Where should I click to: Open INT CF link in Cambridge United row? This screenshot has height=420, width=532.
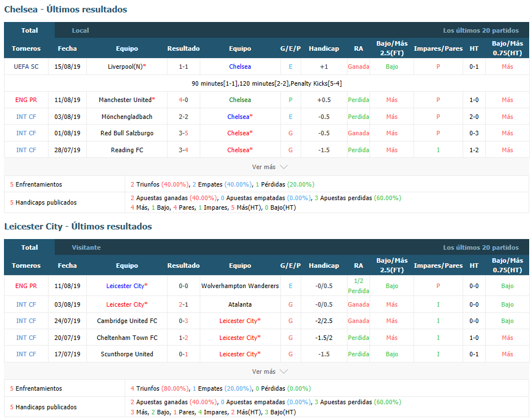(26, 321)
